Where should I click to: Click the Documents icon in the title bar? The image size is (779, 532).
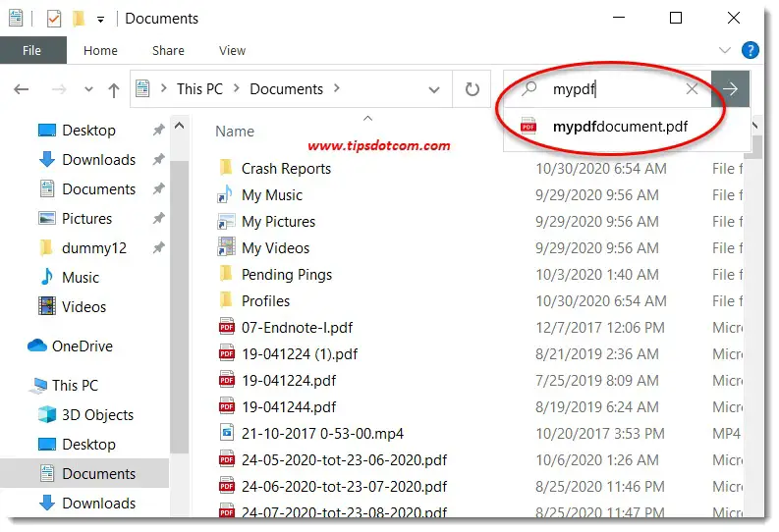pyautogui.click(x=16, y=19)
